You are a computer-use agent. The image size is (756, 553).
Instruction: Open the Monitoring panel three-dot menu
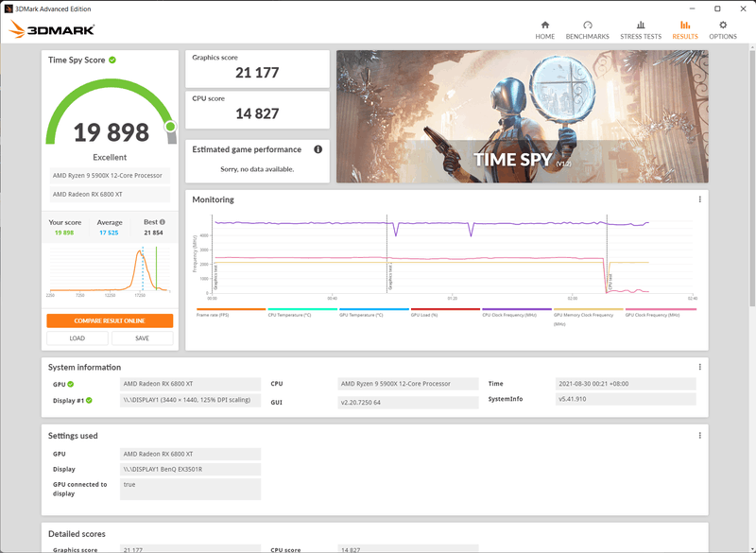[700, 199]
